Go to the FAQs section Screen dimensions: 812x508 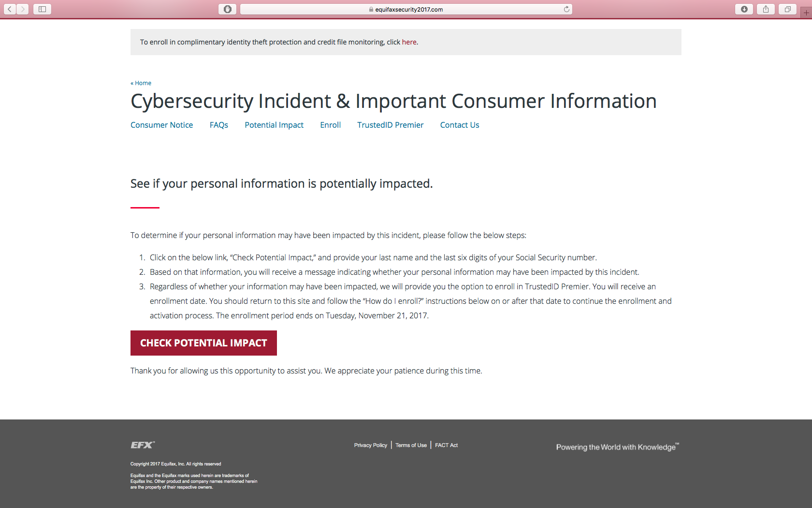(219, 125)
